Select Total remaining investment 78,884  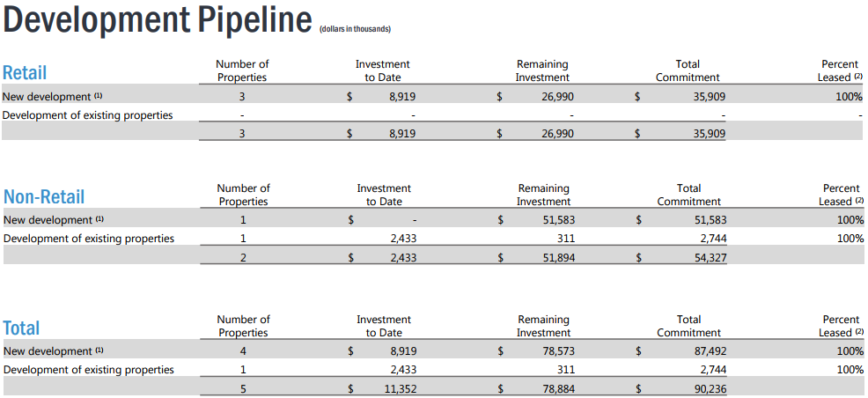click(560, 388)
